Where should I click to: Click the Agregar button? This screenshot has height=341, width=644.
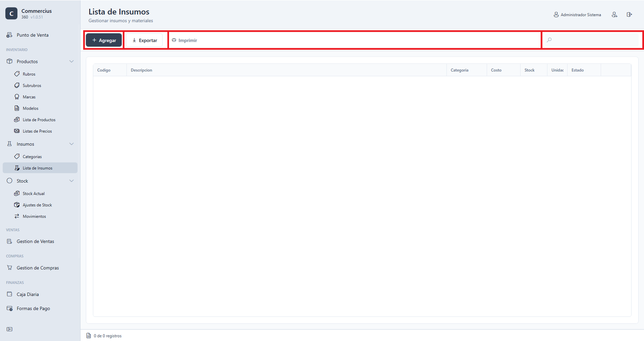click(104, 40)
